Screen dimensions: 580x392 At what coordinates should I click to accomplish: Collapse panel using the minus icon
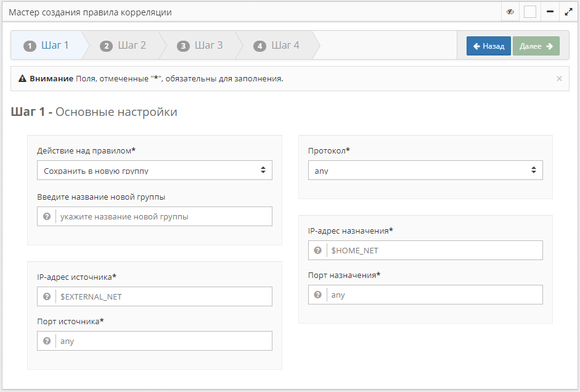(550, 12)
